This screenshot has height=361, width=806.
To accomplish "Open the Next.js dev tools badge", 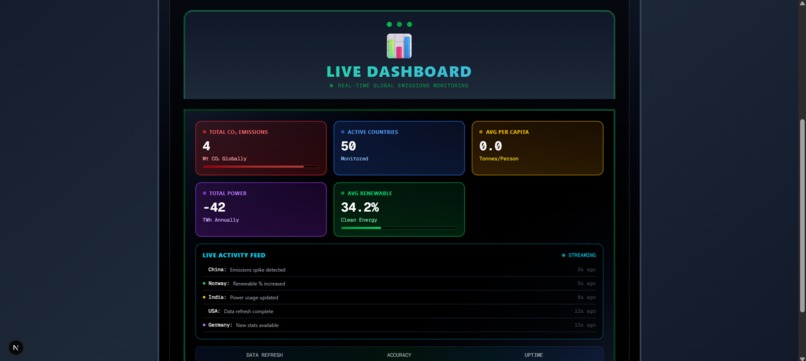I will [x=15, y=348].
